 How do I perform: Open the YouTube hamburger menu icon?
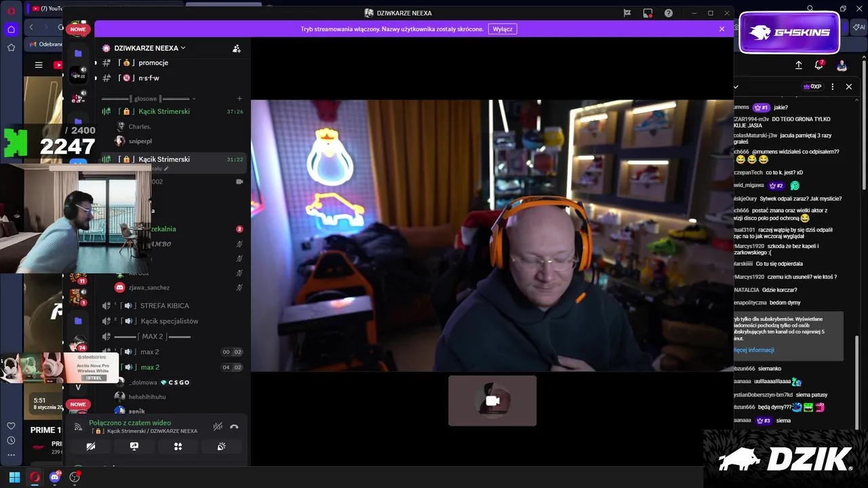39,65
